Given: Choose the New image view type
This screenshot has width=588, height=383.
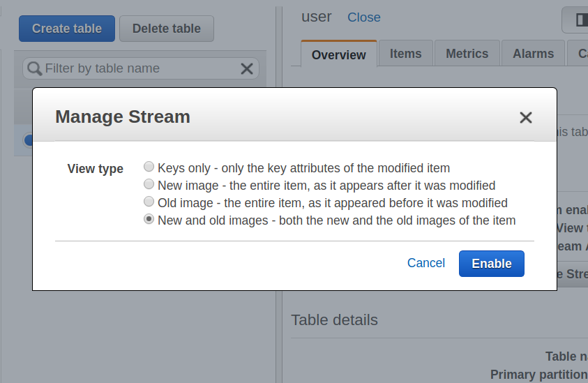Looking at the screenshot, I should (149, 185).
